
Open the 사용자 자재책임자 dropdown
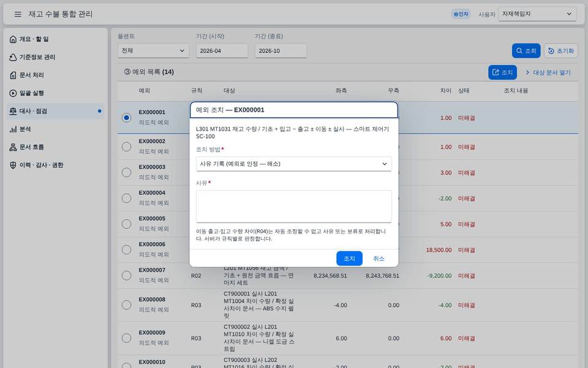[537, 14]
